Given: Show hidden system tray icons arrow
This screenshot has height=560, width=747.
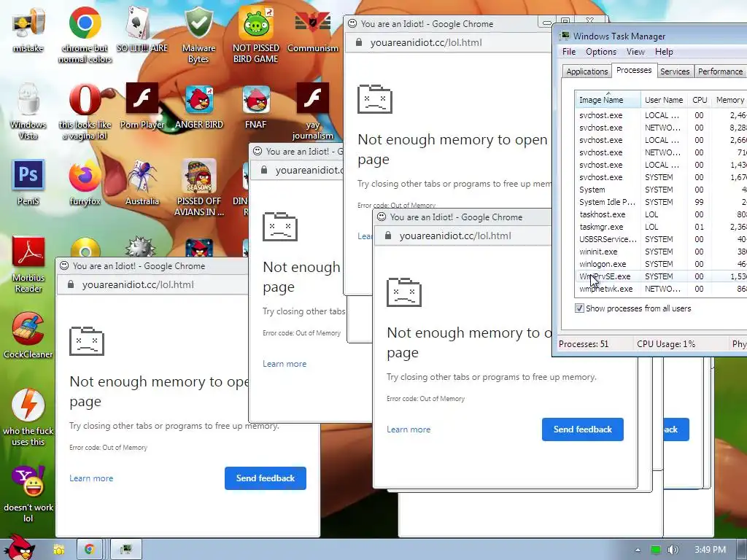Looking at the screenshot, I should [x=638, y=550].
